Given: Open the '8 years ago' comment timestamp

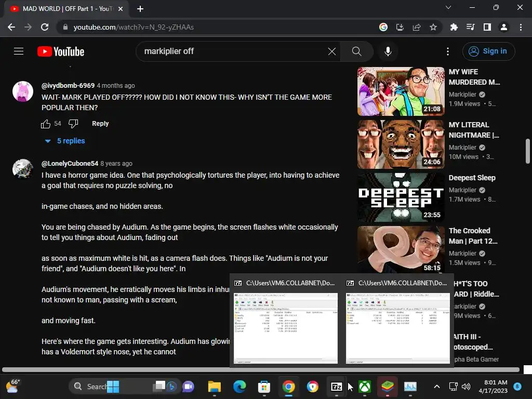Looking at the screenshot, I should coord(116,164).
